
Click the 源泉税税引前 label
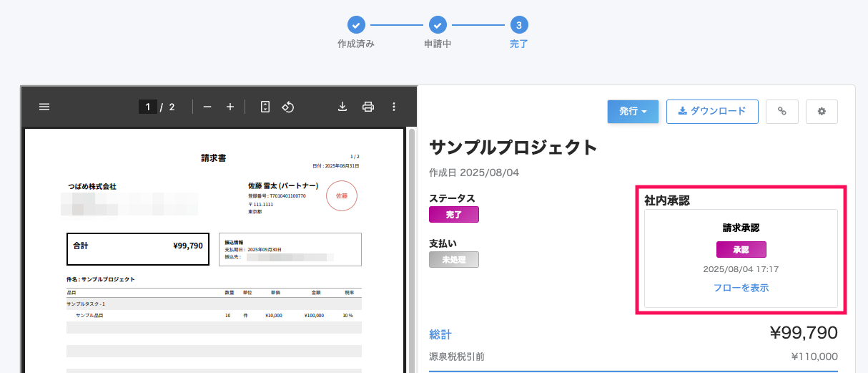[x=457, y=356]
